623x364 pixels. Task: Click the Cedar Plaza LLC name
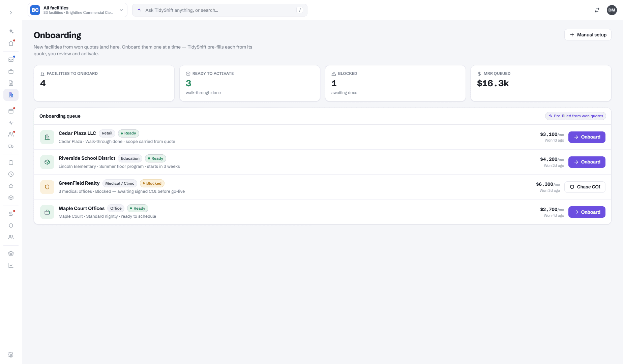tap(77, 133)
